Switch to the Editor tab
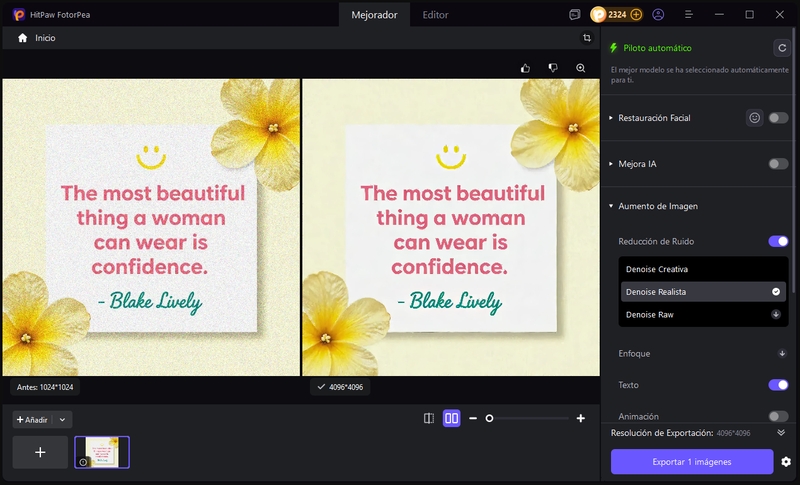800x485 pixels. click(435, 15)
